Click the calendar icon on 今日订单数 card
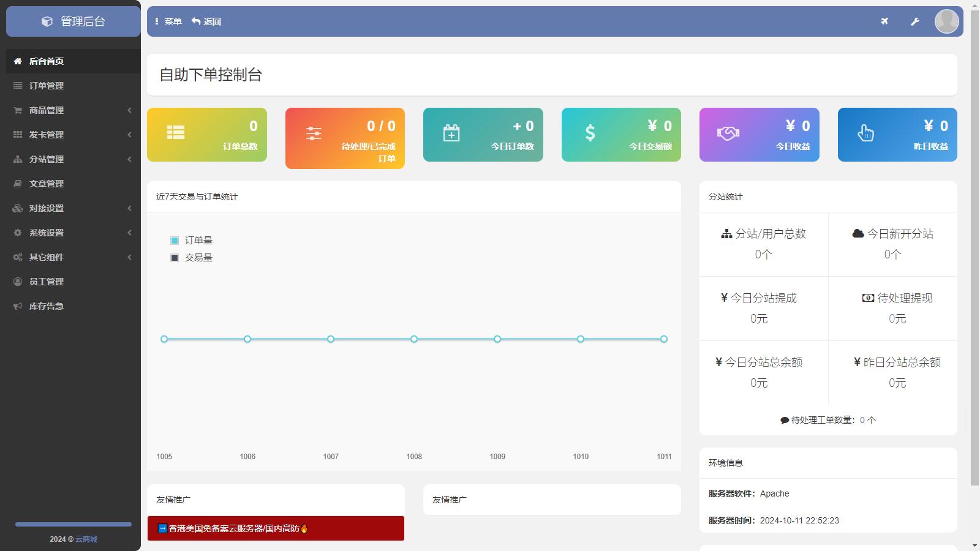 click(x=451, y=131)
